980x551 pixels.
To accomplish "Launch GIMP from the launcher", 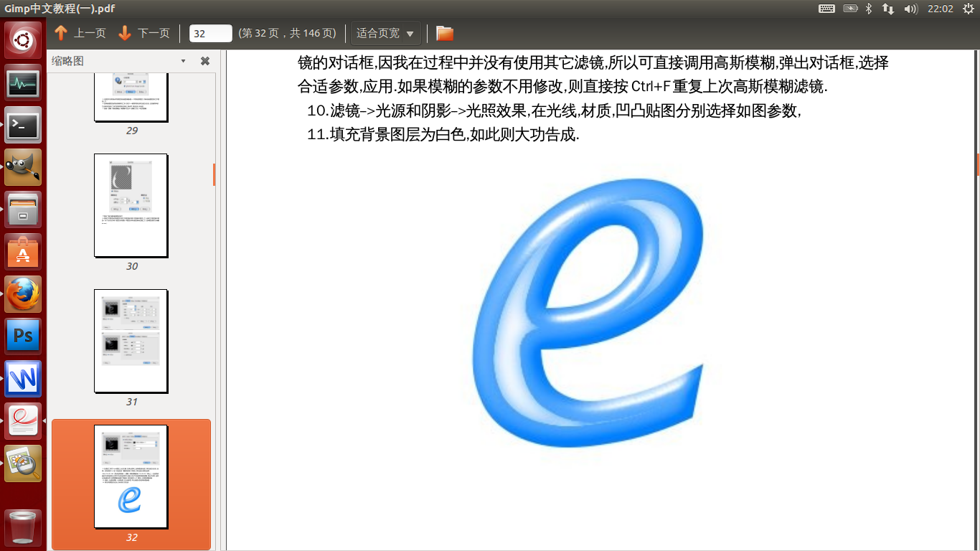I will 23,167.
